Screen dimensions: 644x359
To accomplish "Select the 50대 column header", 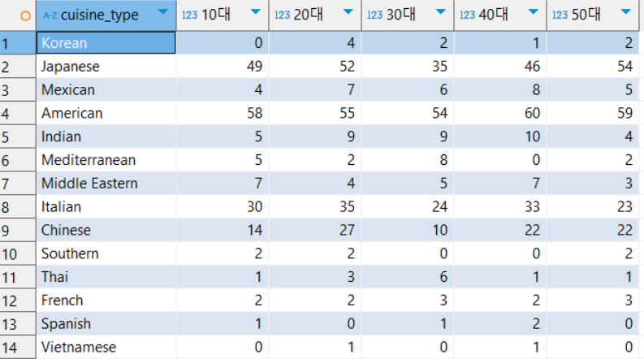I will pos(593,15).
